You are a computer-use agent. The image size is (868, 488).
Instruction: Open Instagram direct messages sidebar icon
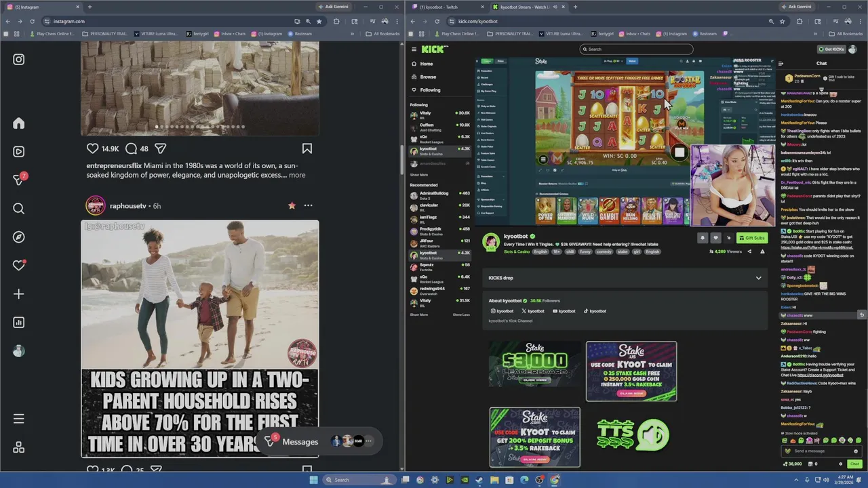tap(19, 180)
